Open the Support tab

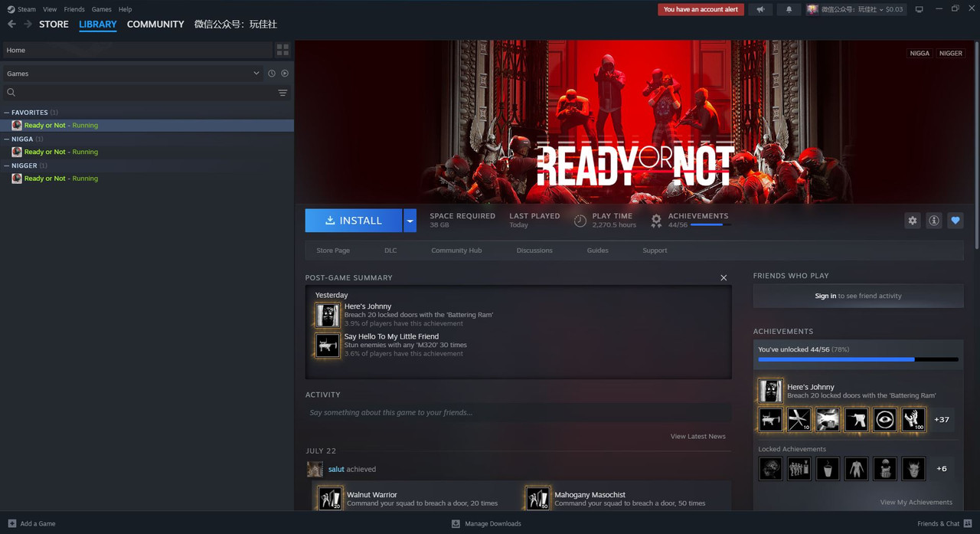[x=655, y=251]
